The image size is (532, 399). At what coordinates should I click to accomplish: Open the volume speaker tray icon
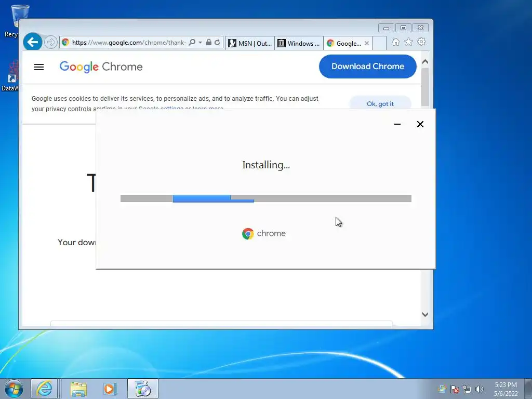480,389
